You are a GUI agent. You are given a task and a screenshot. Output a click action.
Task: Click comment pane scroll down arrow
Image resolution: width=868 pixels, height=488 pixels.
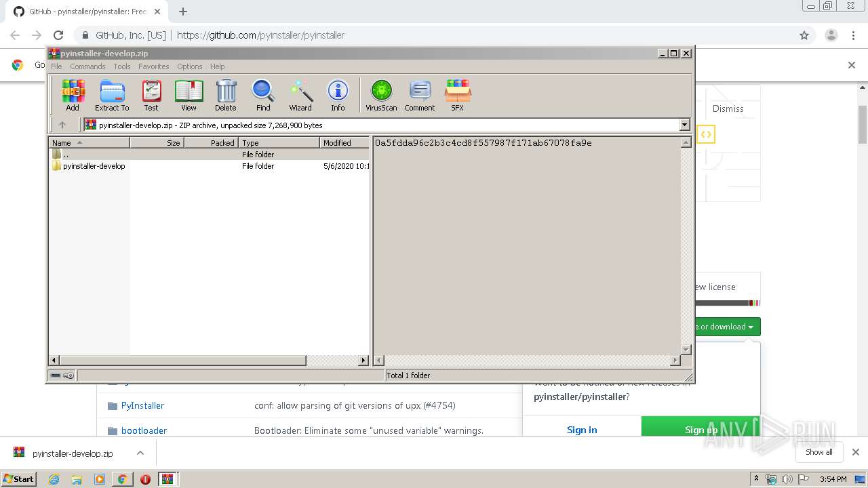pos(686,350)
